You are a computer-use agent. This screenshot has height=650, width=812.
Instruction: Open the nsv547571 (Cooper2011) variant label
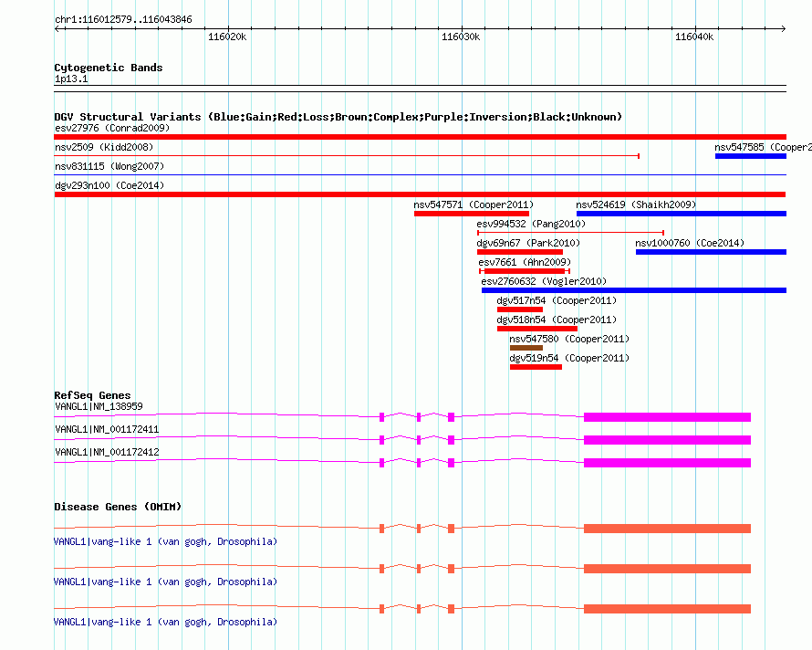(x=474, y=204)
